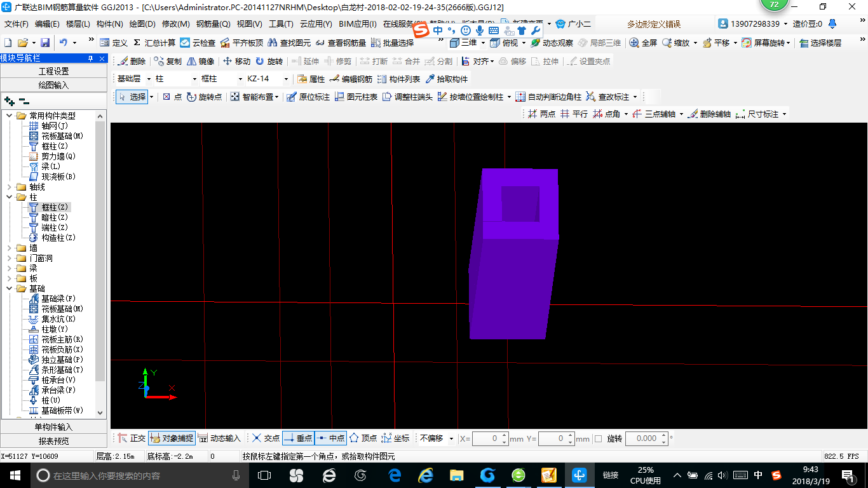Open the 云检查 cloud check tool
Image resolution: width=868 pixels, height=488 pixels.
point(198,43)
